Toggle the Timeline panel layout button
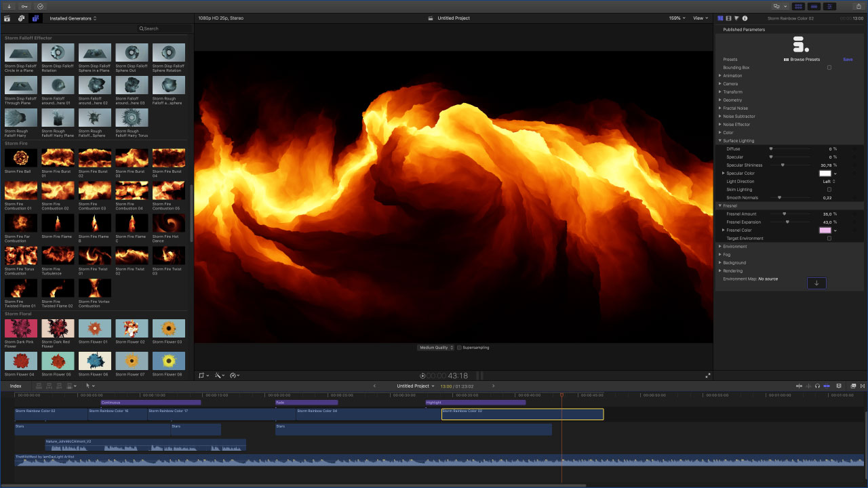868x488 pixels. pyautogui.click(x=814, y=6)
